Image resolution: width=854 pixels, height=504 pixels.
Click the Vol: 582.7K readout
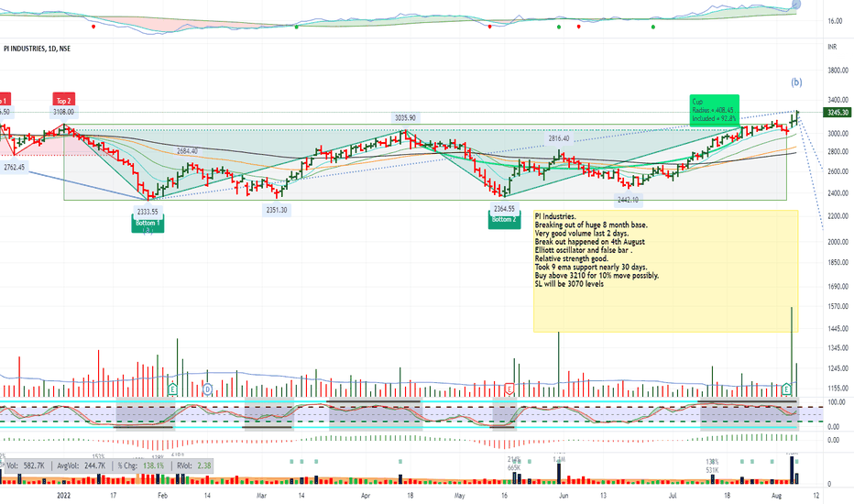tap(26, 466)
